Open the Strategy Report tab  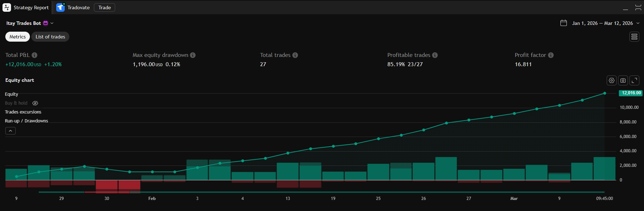click(26, 7)
